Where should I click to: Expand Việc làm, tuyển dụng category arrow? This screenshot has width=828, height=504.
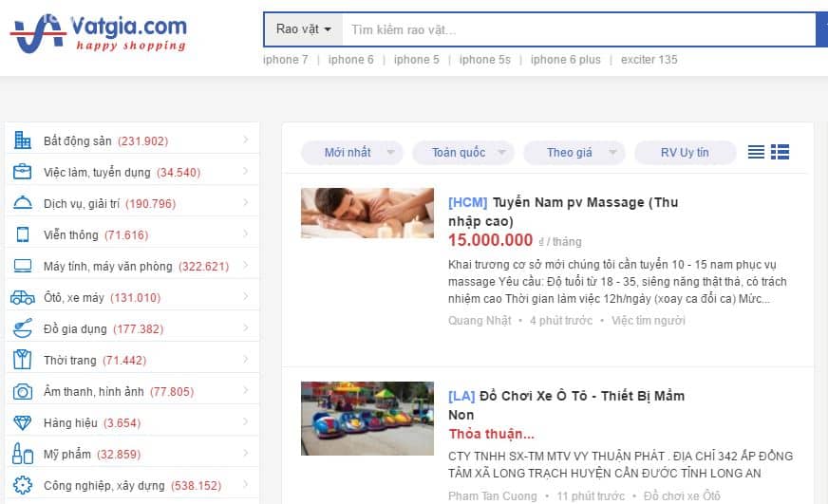point(246,171)
